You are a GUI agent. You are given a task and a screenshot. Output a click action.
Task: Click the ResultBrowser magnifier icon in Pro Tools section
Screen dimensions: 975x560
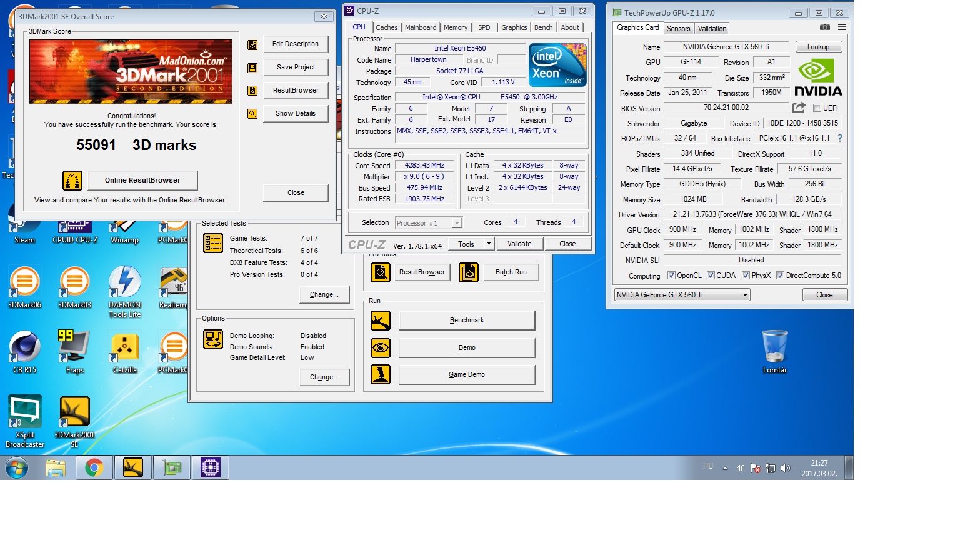(381, 272)
